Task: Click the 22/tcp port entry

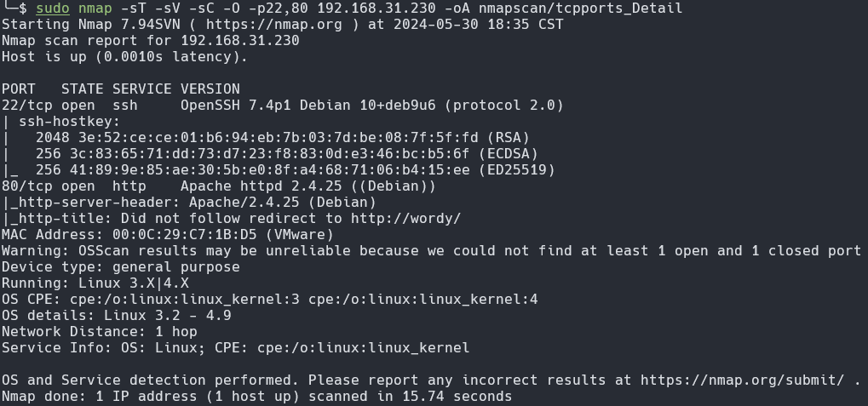Action: (26, 105)
